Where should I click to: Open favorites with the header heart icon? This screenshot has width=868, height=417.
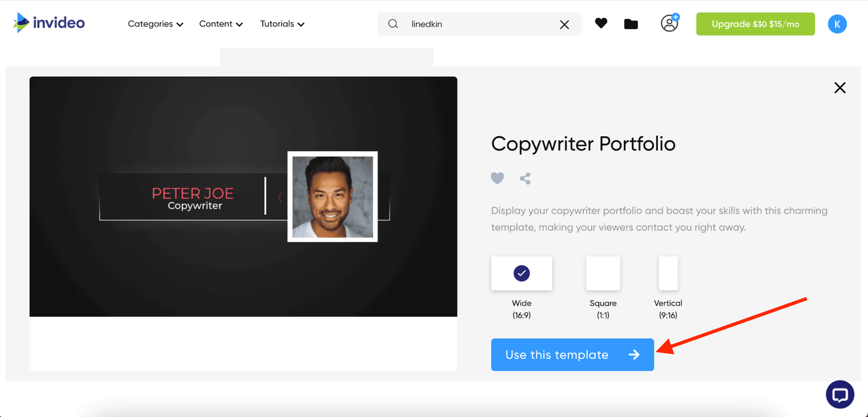[601, 24]
